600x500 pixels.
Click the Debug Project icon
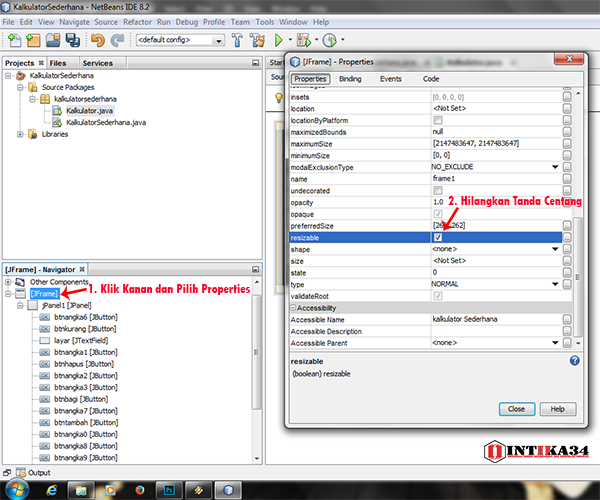pos(304,40)
